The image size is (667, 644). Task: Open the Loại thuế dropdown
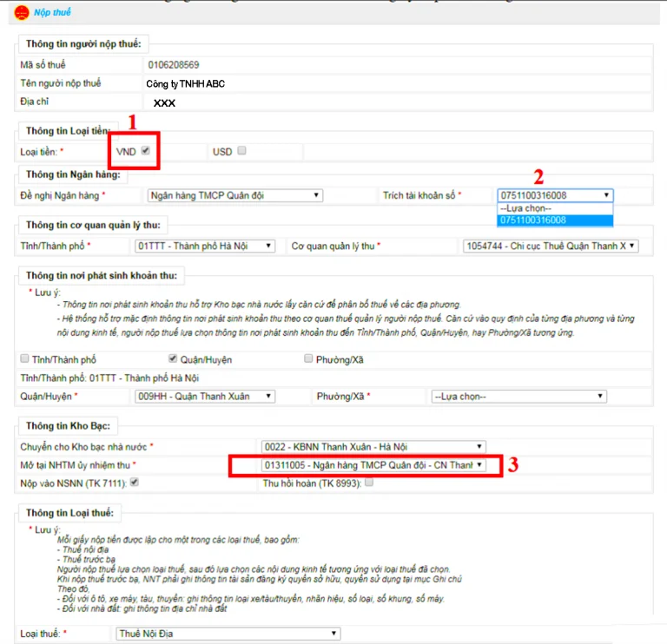tap(227, 634)
